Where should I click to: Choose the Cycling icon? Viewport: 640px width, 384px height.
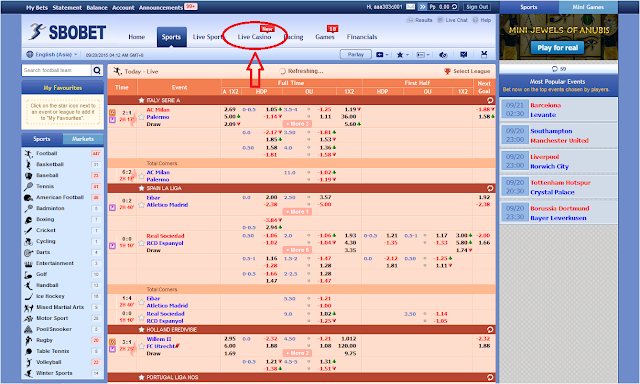pyautogui.click(x=28, y=242)
